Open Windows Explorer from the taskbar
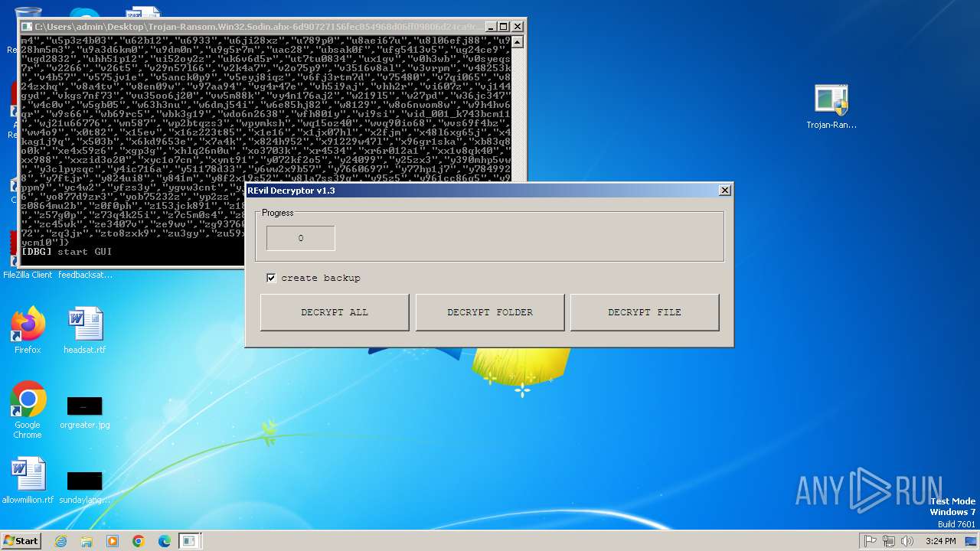This screenshot has height=551, width=980. click(87, 541)
